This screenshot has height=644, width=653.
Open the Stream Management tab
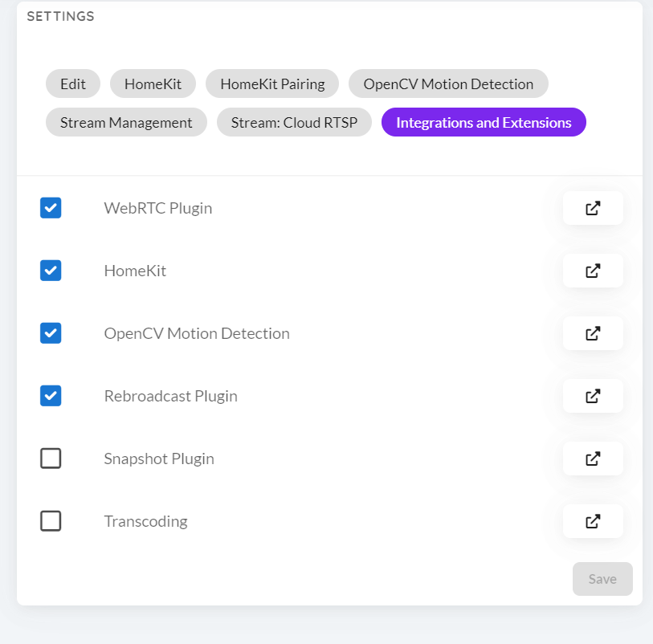coord(125,122)
